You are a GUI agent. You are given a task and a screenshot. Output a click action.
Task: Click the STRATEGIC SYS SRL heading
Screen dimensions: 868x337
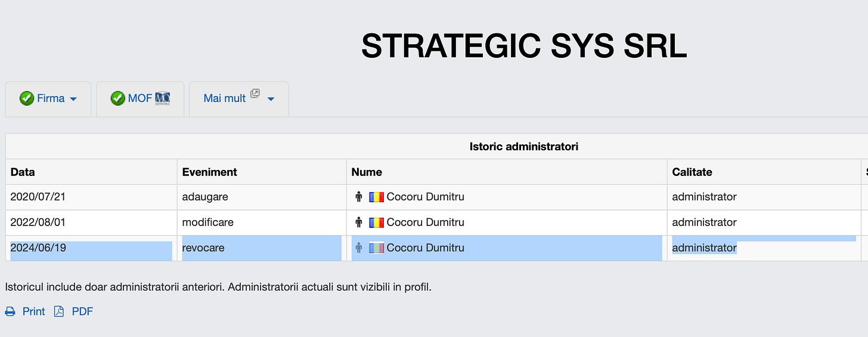point(524,46)
